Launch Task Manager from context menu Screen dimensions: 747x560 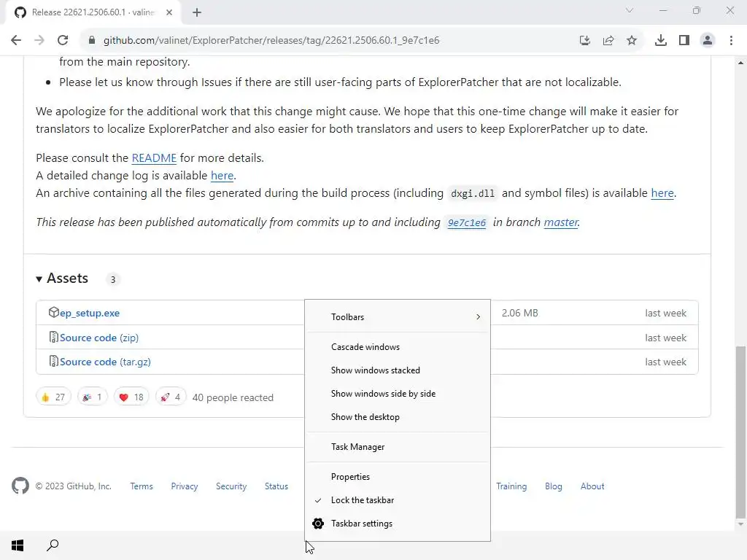click(398, 447)
